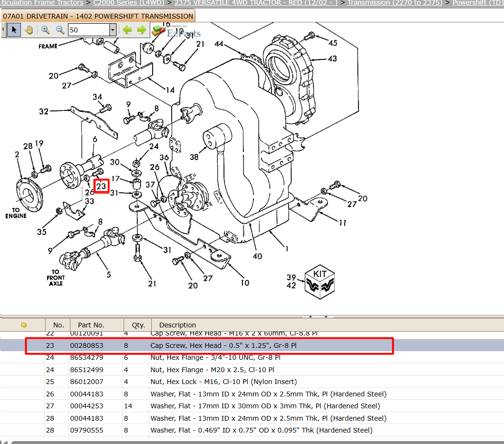The height and width of the screenshot is (444, 504).
Task: Click callout 6 in the diagram
Action: (x=95, y=139)
